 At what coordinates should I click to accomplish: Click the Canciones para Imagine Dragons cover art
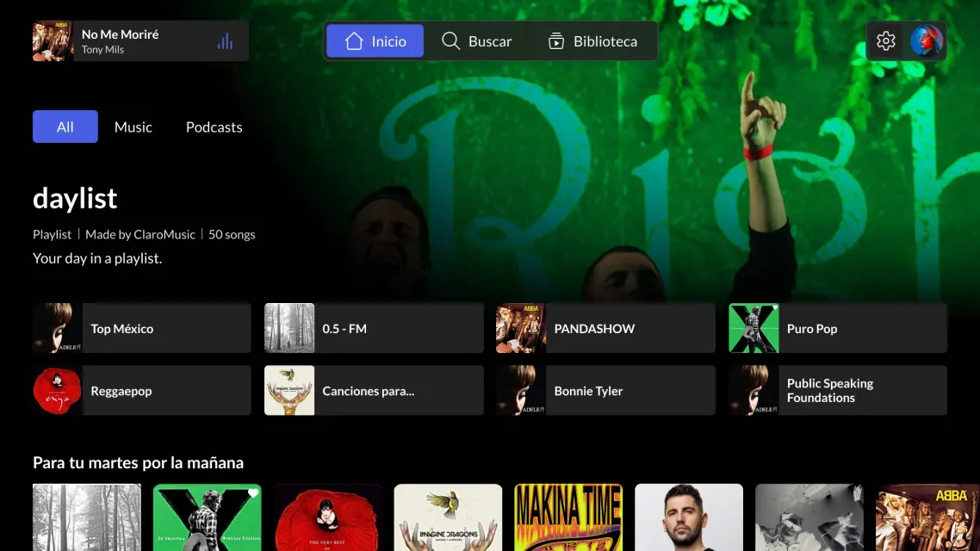(x=289, y=391)
